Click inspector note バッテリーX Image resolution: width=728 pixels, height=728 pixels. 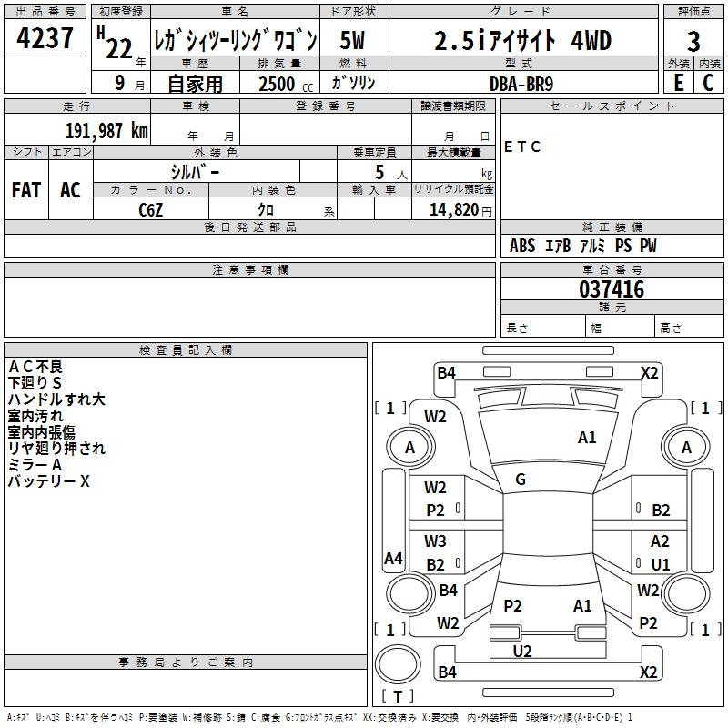coord(49,481)
